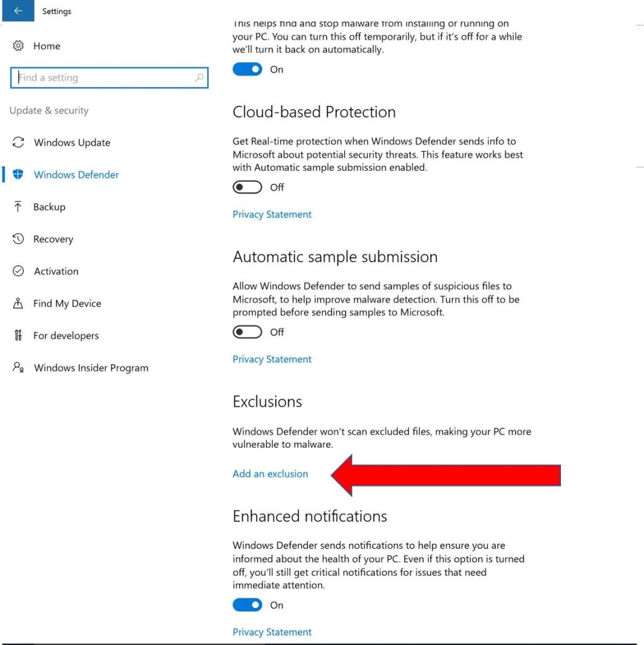Turn on Automatic sample submission toggle
The height and width of the screenshot is (645, 644).
tap(247, 332)
